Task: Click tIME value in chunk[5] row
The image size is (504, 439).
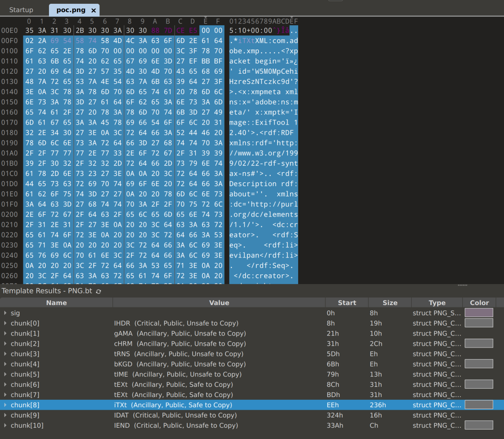Action: (178, 375)
